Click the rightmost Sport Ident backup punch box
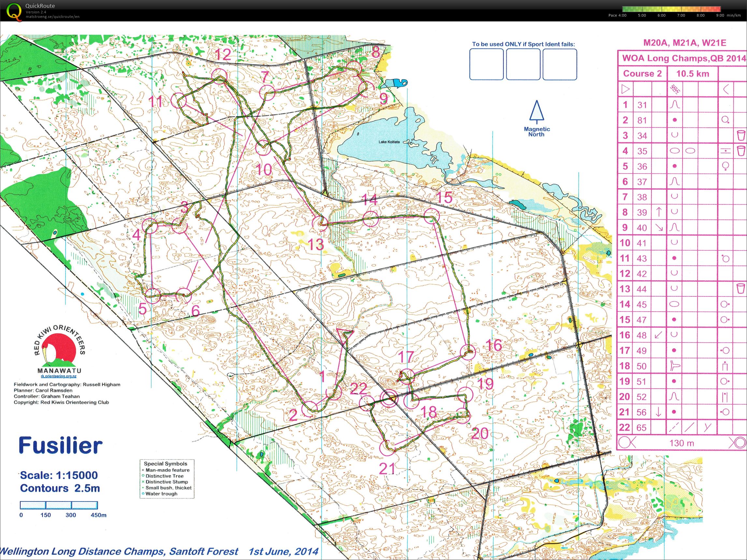The width and height of the screenshot is (747, 560). 560,64
